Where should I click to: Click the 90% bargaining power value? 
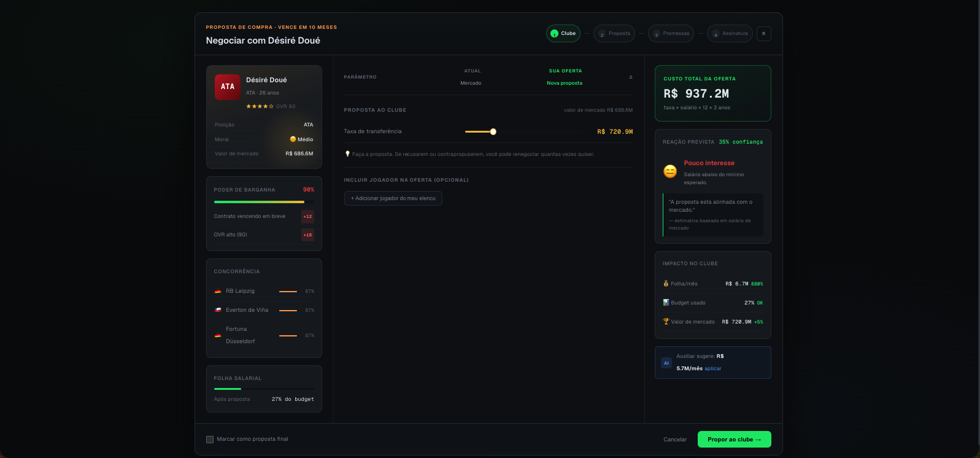pos(309,190)
